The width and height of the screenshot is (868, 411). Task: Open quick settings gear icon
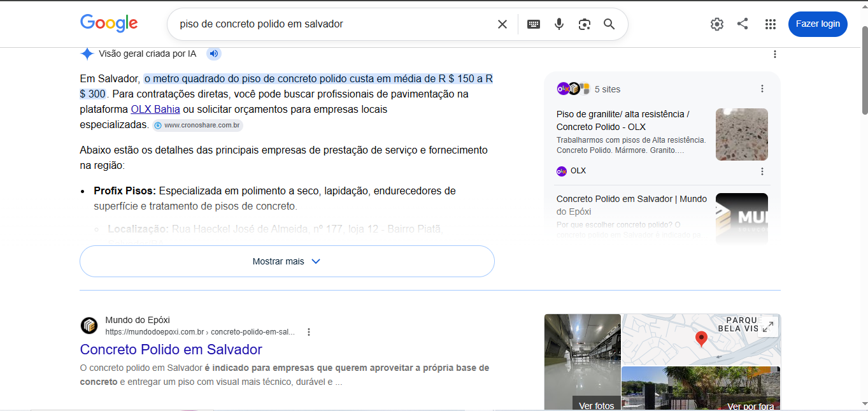[717, 24]
